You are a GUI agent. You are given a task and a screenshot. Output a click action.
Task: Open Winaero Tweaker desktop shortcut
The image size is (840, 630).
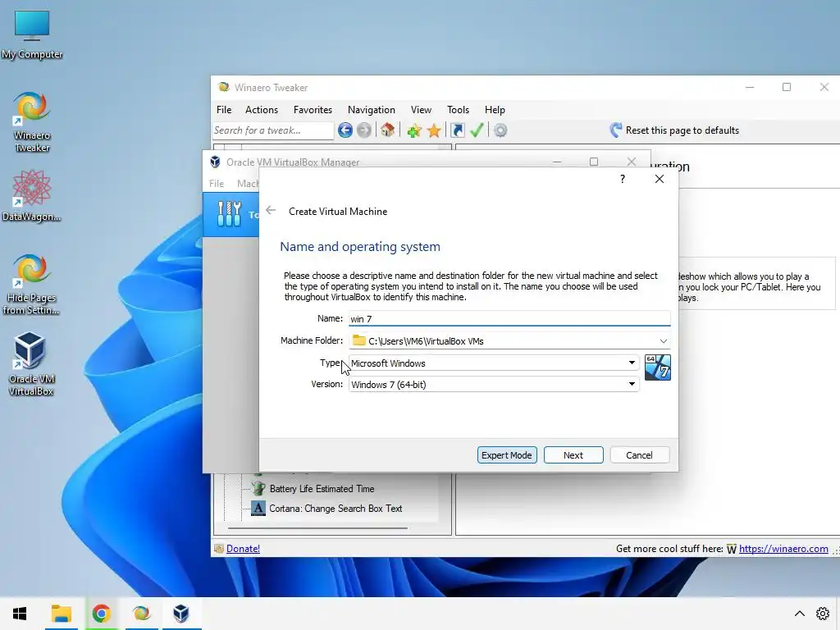[32, 122]
